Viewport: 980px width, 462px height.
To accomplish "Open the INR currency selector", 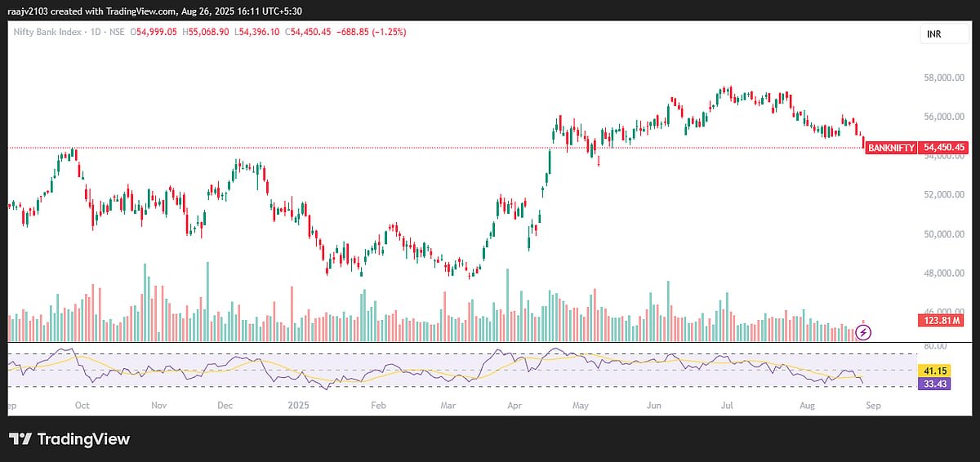I will point(935,33).
